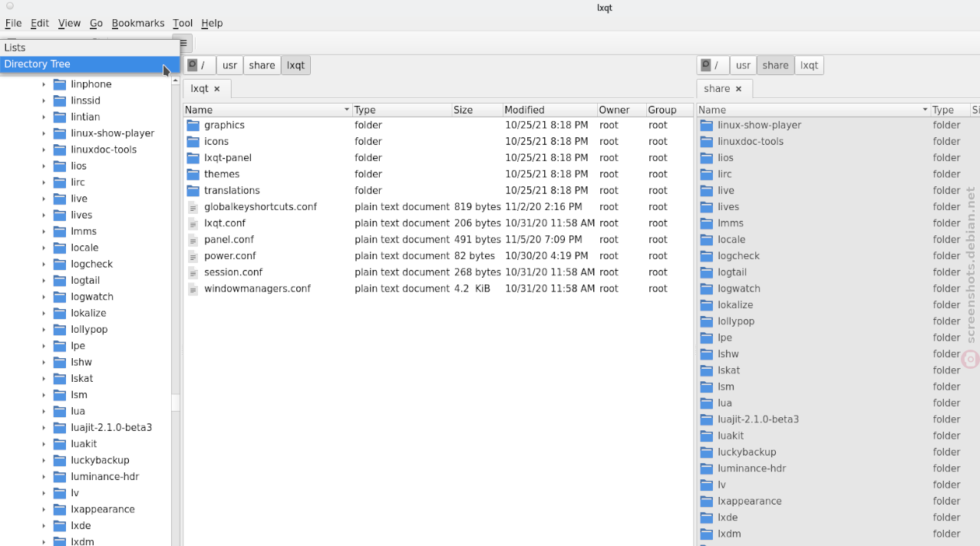
Task: Click the lpe folder icon in the directory tree
Action: 59,346
